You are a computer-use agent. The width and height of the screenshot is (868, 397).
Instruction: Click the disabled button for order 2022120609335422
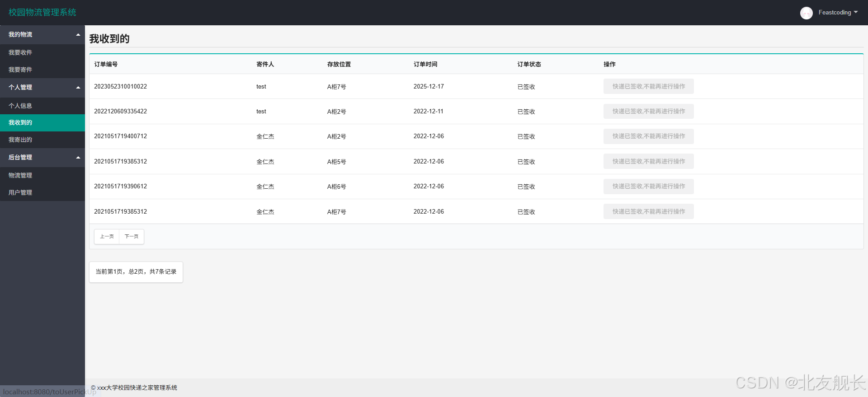coord(648,111)
